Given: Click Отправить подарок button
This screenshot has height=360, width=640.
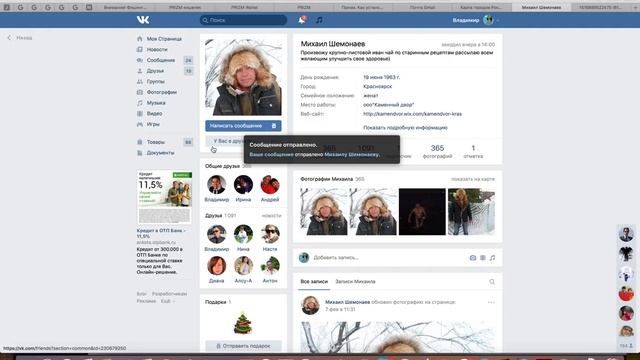Looking at the screenshot, I should pyautogui.click(x=243, y=346).
